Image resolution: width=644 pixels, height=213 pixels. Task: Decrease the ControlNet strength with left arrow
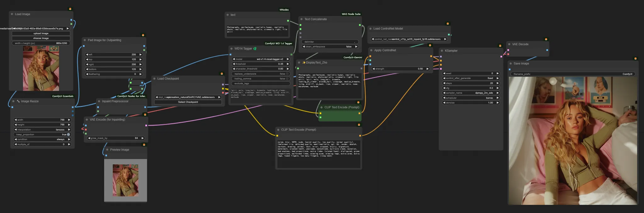[x=374, y=69]
